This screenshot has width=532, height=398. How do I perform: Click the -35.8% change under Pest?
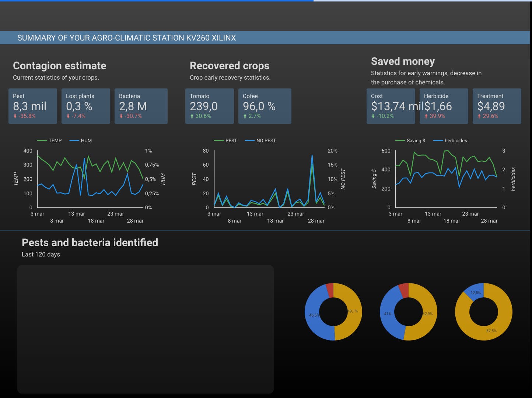tap(27, 116)
